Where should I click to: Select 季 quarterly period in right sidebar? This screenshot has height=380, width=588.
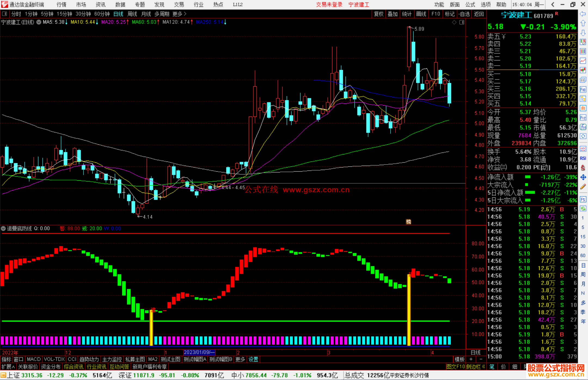pyautogui.click(x=583, y=312)
